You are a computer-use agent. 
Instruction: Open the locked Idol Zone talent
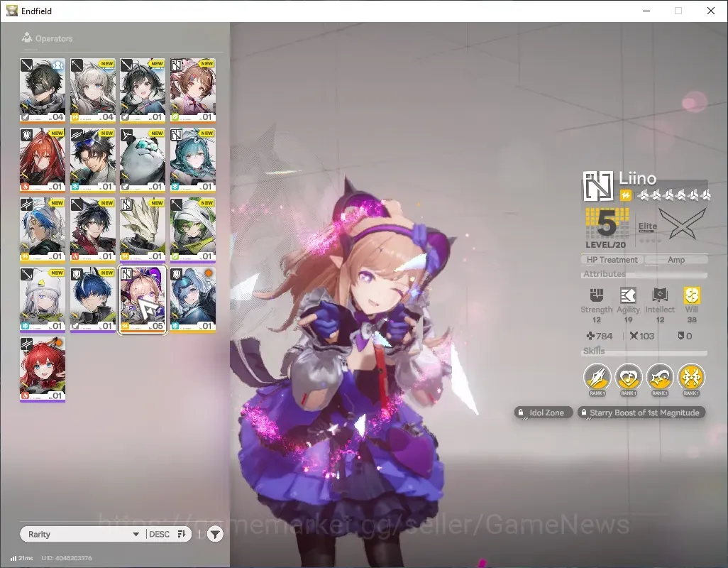coord(543,413)
